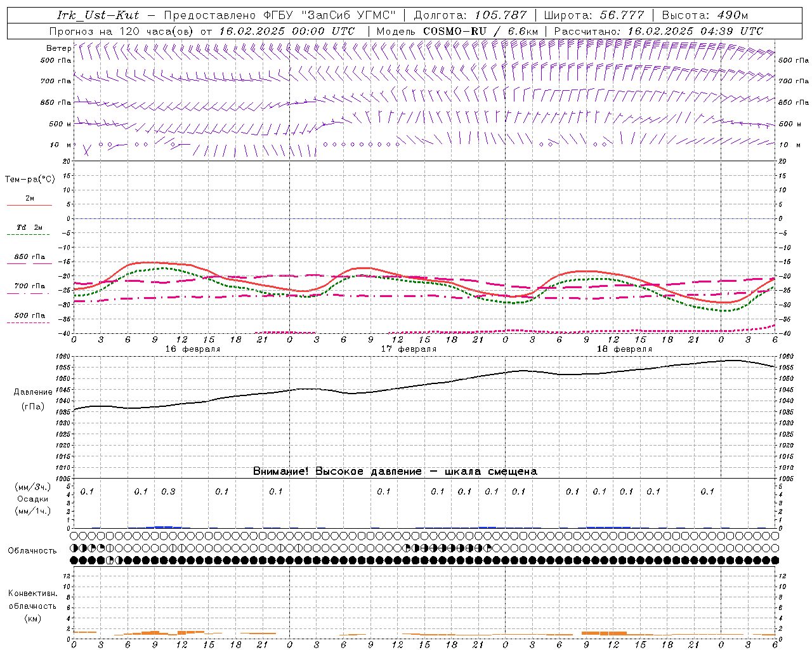Select the text 'Широта: 56.777'

click(x=594, y=15)
